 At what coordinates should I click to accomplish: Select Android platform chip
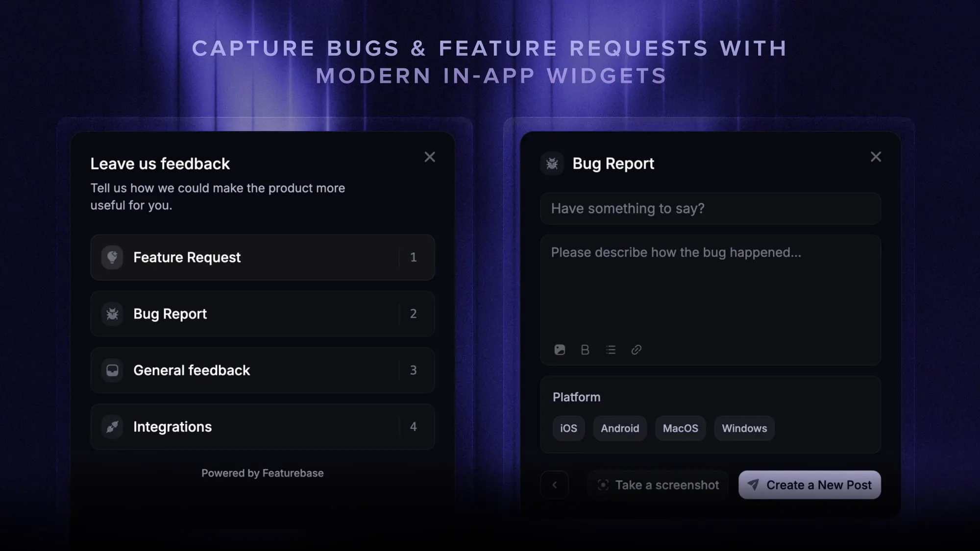[620, 429]
